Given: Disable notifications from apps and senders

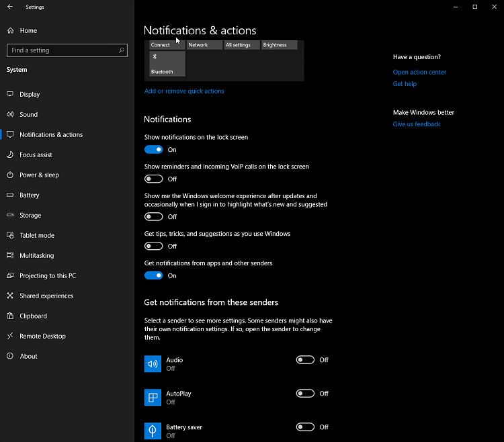Looking at the screenshot, I should [x=154, y=275].
